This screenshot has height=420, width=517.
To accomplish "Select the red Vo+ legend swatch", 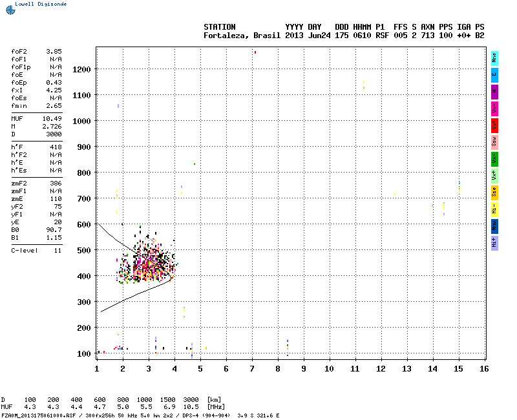I will click(x=494, y=125).
